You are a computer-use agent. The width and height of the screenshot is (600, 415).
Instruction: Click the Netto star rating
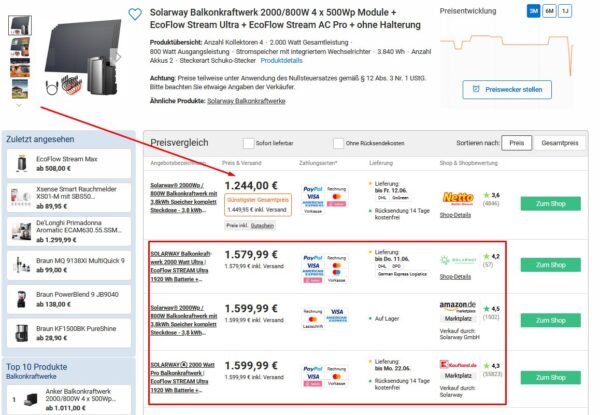491,195
